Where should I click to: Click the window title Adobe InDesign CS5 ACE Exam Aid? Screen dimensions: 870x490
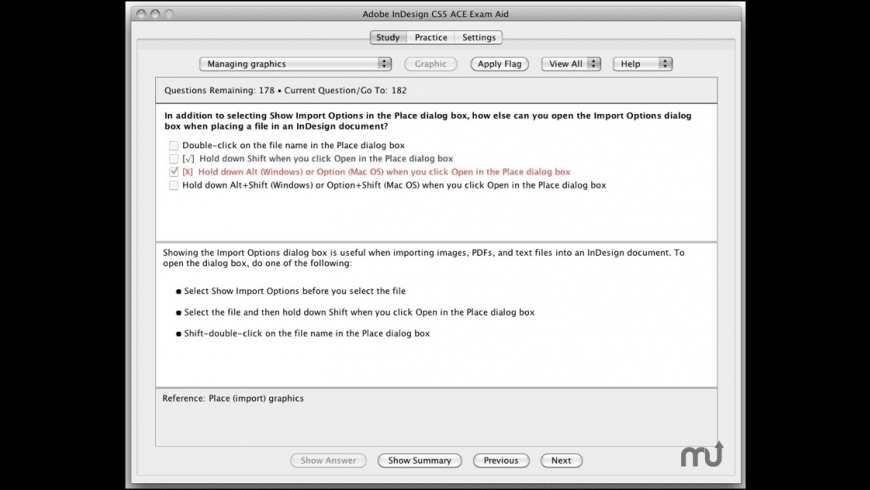pos(436,14)
